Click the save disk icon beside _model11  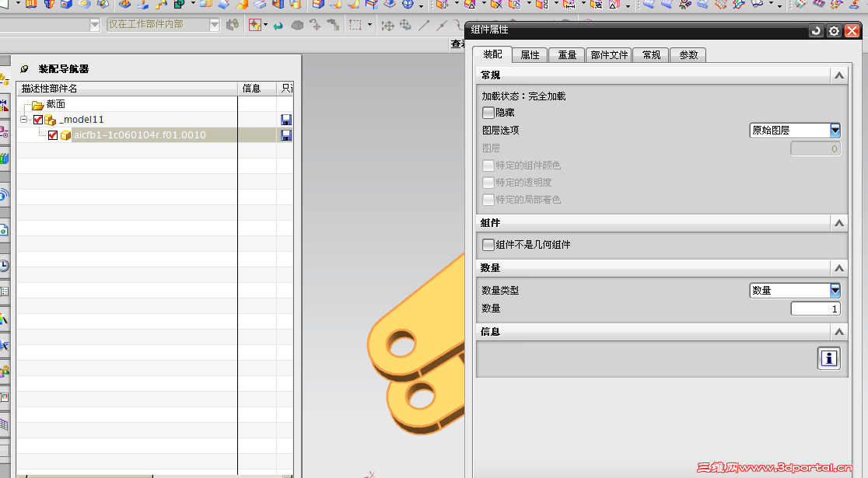[x=285, y=119]
